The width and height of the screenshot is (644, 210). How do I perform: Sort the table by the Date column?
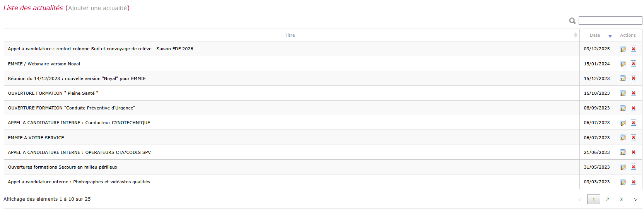(597, 35)
